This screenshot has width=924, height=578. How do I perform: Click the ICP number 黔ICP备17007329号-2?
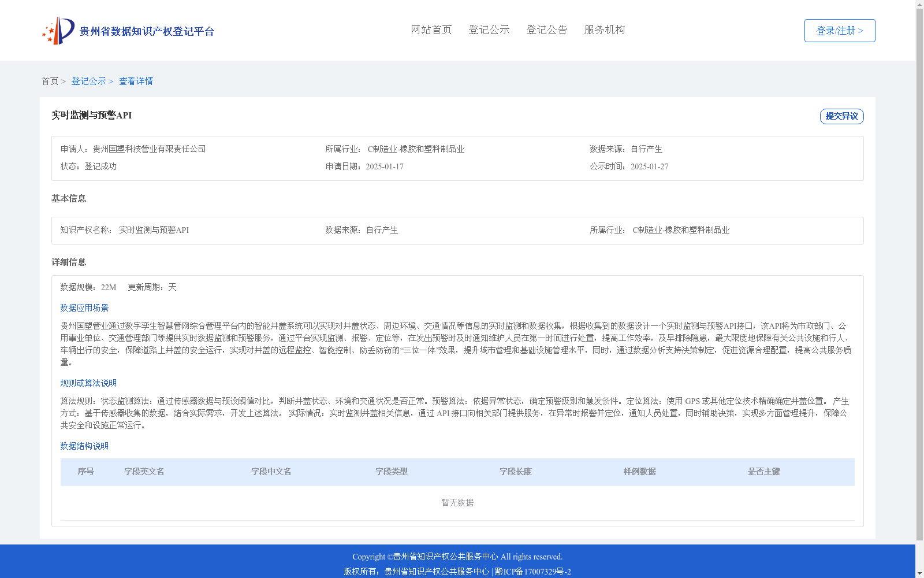(533, 572)
